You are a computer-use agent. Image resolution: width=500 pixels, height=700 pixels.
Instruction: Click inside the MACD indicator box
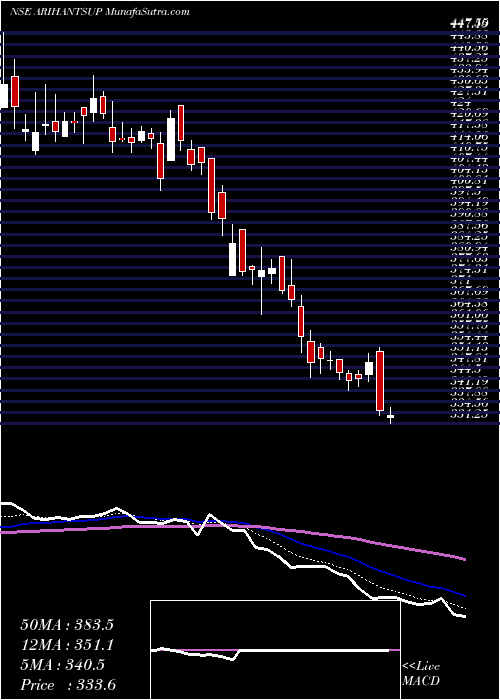pyautogui.click(x=275, y=650)
